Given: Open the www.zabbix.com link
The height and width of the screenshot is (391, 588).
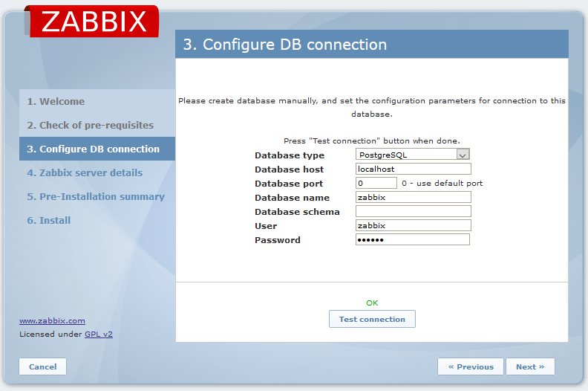Looking at the screenshot, I should point(52,321).
